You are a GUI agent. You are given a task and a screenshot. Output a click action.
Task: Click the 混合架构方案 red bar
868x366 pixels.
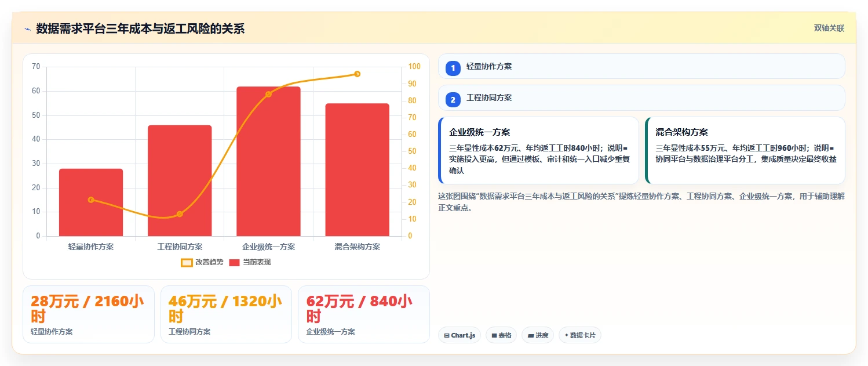[357, 170]
